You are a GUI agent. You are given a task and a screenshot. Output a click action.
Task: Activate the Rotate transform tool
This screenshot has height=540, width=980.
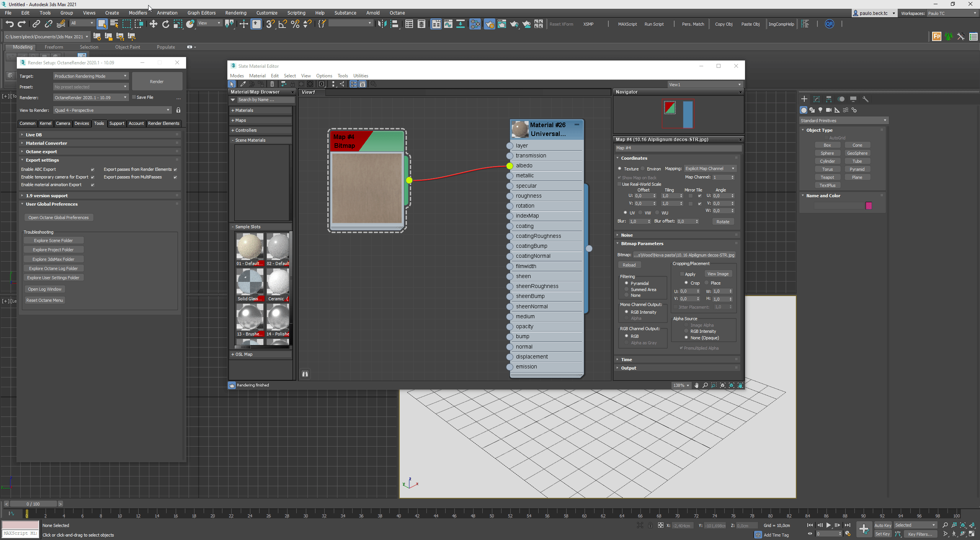[x=165, y=24]
